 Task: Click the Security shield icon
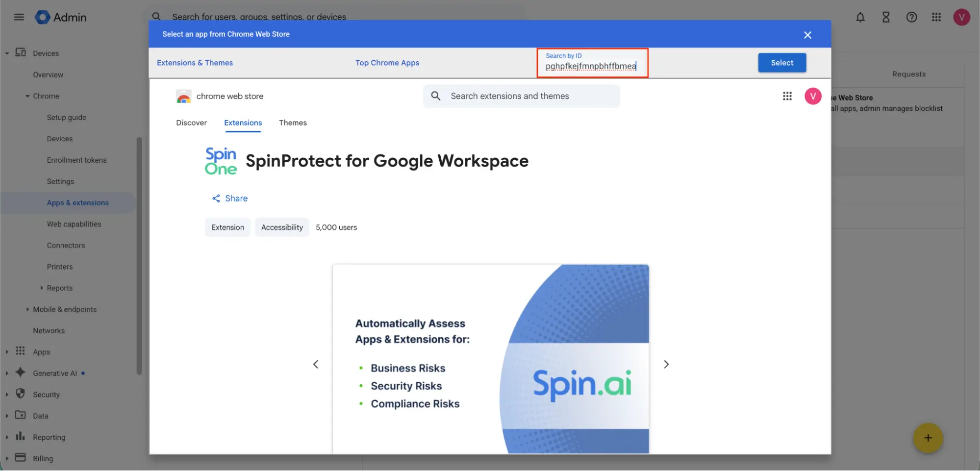[x=20, y=394]
